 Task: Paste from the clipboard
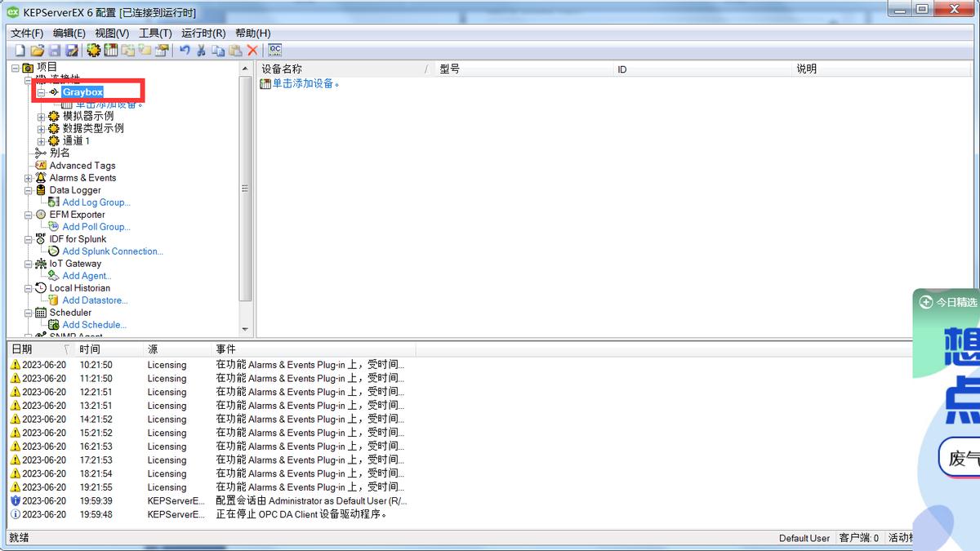(x=234, y=50)
